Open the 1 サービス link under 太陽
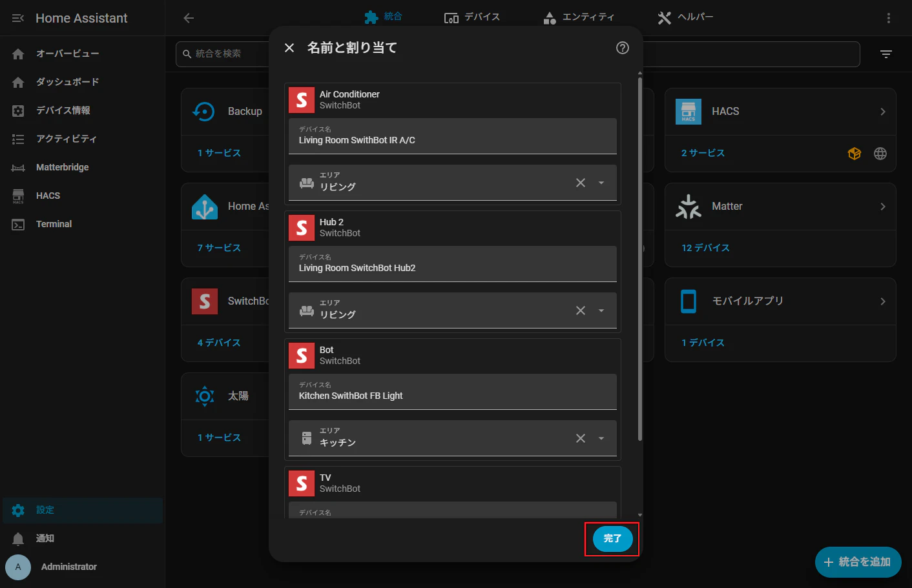The width and height of the screenshot is (912, 588). click(x=219, y=438)
